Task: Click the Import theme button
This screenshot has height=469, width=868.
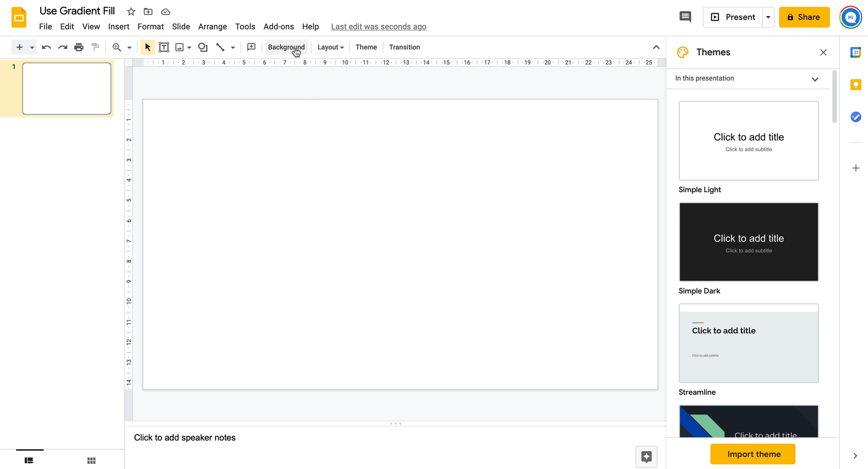Action: tap(753, 454)
